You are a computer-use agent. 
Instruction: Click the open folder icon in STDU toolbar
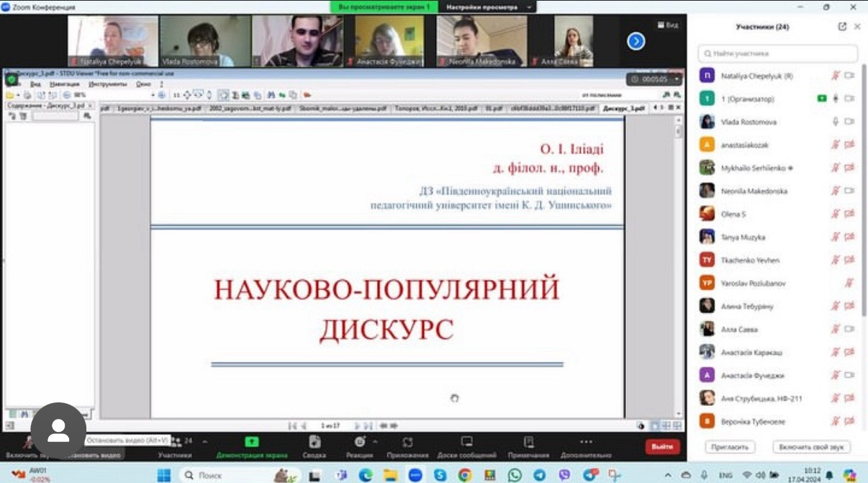9,94
